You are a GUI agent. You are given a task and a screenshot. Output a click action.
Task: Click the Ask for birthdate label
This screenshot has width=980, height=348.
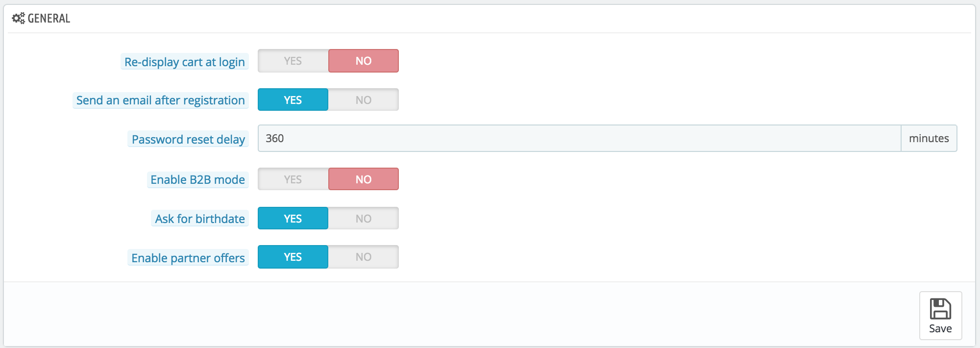(x=200, y=219)
